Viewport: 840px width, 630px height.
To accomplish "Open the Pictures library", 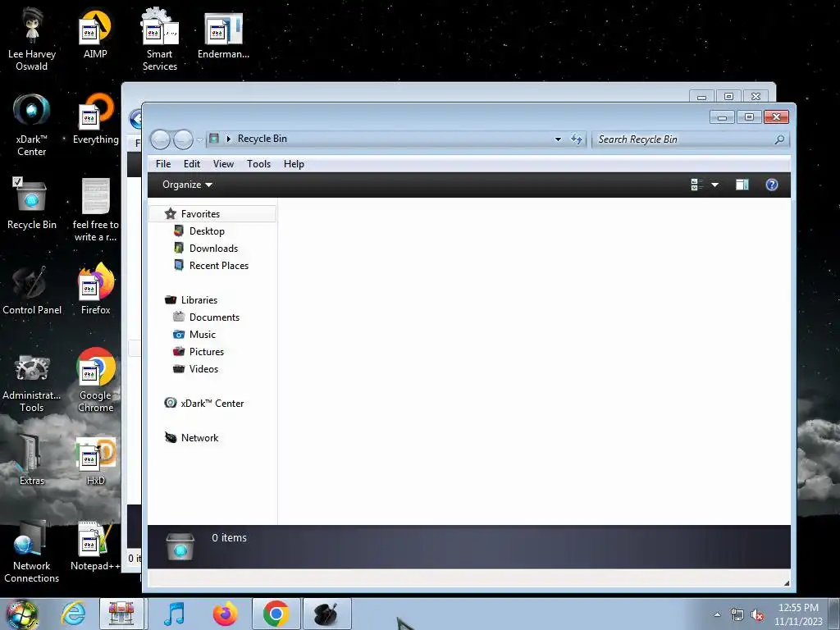I will pyautogui.click(x=206, y=351).
